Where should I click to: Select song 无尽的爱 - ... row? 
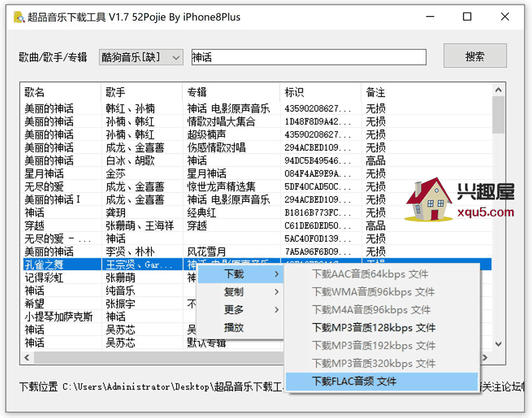(x=256, y=238)
